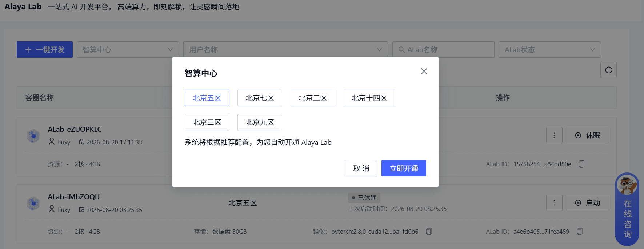The height and width of the screenshot is (249, 644).
Task: Open the 在线咨询 chat widget
Action: click(627, 209)
